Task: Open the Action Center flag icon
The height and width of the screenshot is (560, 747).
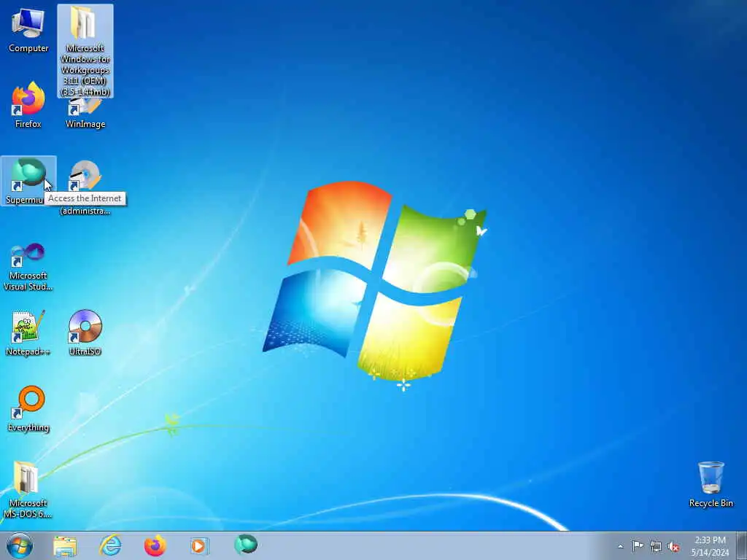Action: [x=638, y=546]
